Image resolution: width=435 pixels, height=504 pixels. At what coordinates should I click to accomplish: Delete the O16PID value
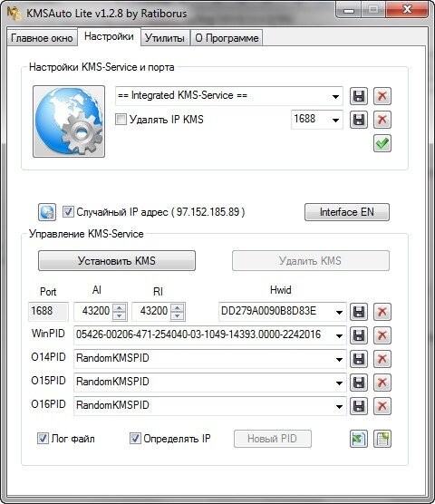click(x=382, y=406)
